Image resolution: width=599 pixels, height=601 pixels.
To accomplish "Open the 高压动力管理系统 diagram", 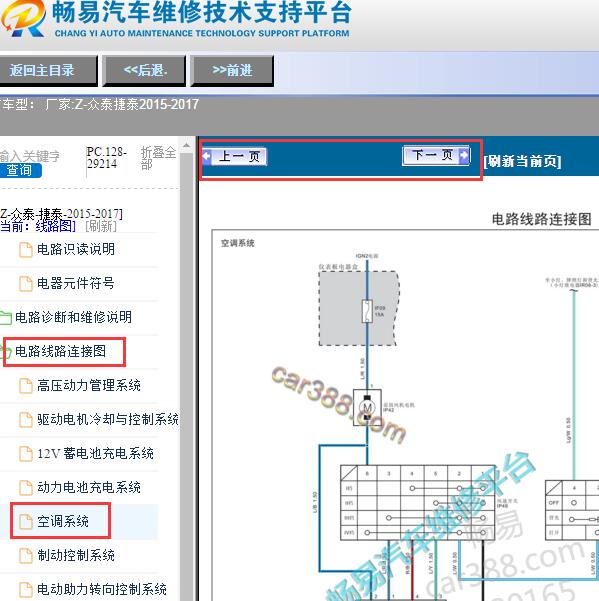I will click(89, 385).
